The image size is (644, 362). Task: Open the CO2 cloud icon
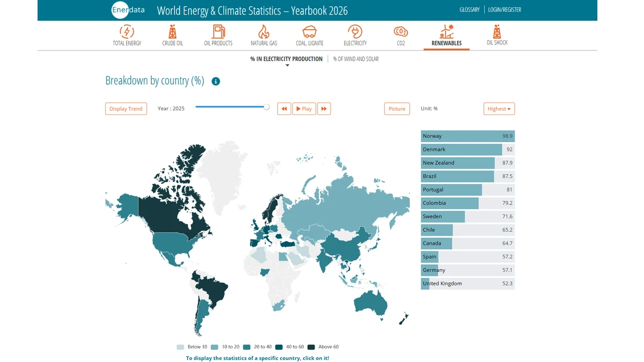[401, 31]
